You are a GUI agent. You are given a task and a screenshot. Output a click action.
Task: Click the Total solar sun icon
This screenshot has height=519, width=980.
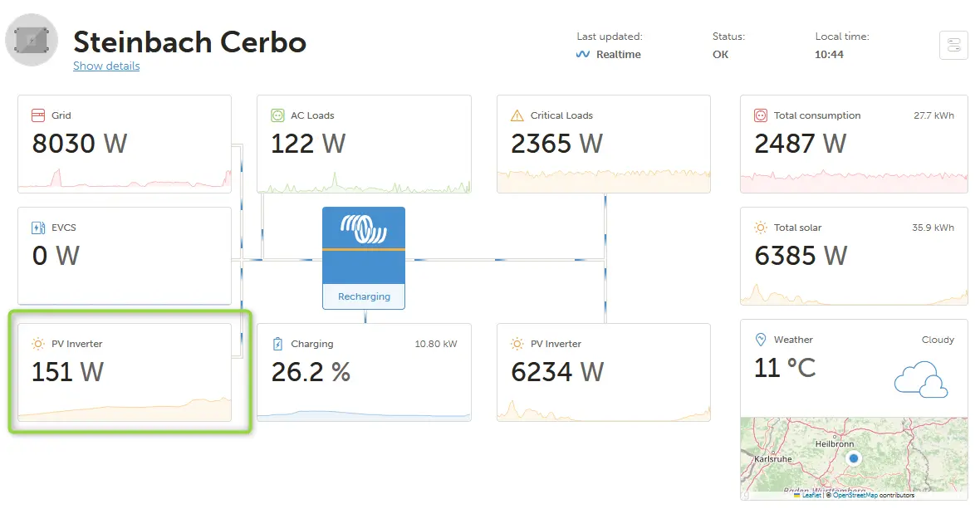[760, 228]
